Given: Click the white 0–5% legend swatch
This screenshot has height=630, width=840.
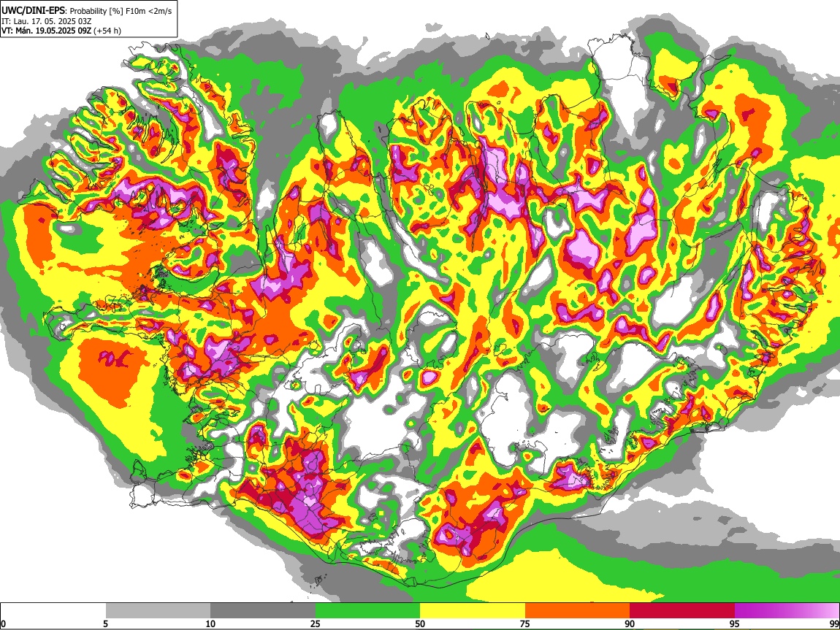Looking at the screenshot, I should click(x=53, y=611).
